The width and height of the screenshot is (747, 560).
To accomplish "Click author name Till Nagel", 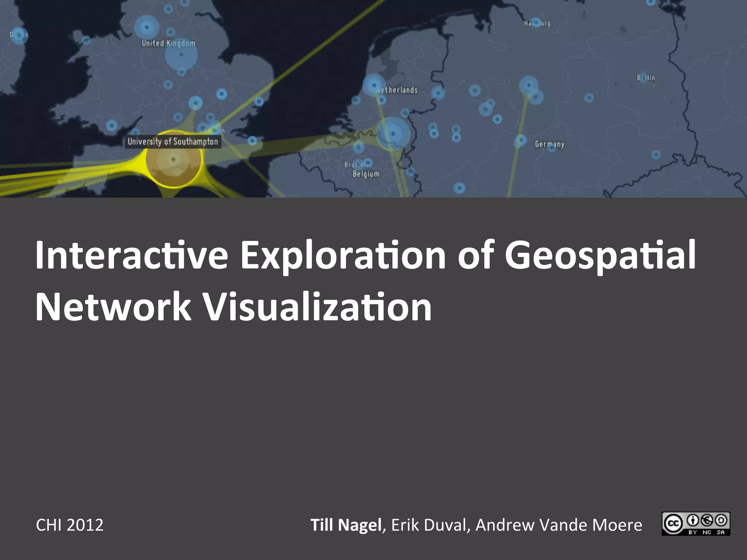I will [345, 525].
